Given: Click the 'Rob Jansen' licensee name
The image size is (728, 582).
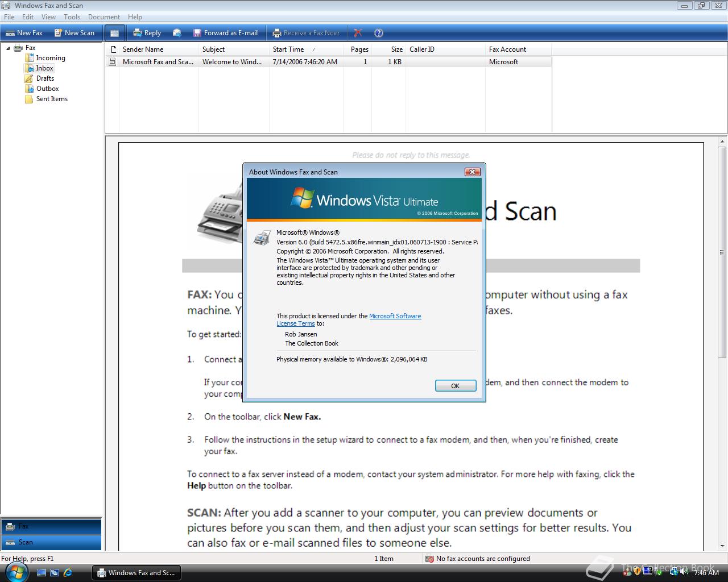Looking at the screenshot, I should (x=301, y=334).
